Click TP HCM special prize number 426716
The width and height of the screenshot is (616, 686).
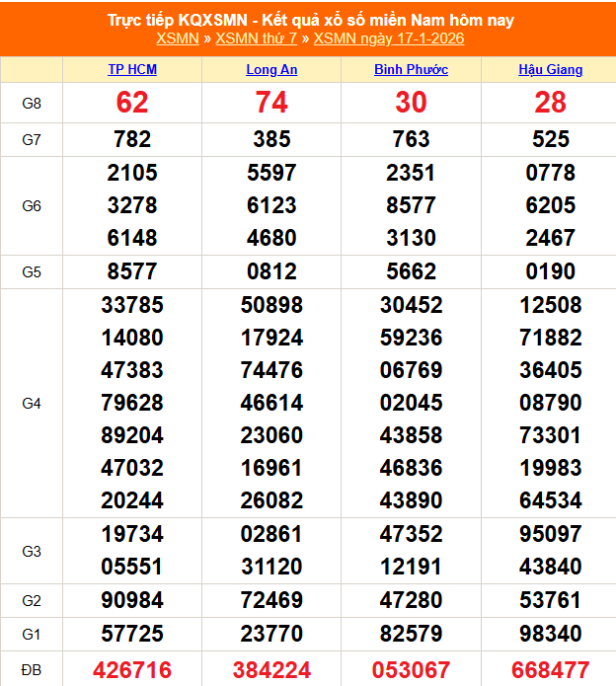(x=132, y=670)
